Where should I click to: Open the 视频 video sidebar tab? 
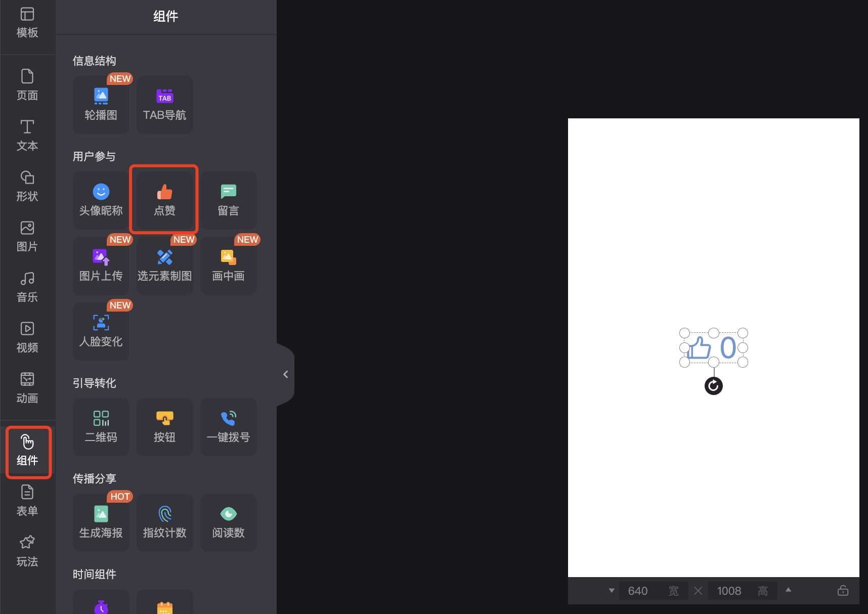(27, 337)
